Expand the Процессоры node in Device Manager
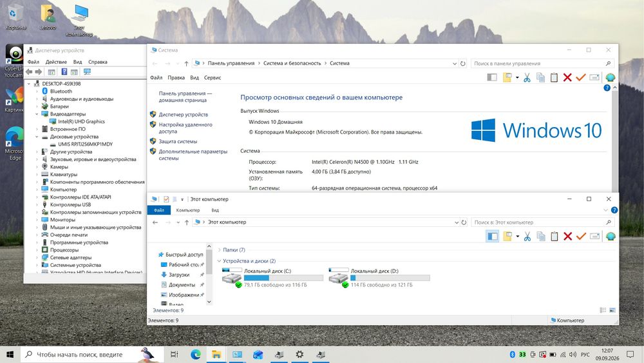The width and height of the screenshot is (644, 363). pyautogui.click(x=37, y=250)
